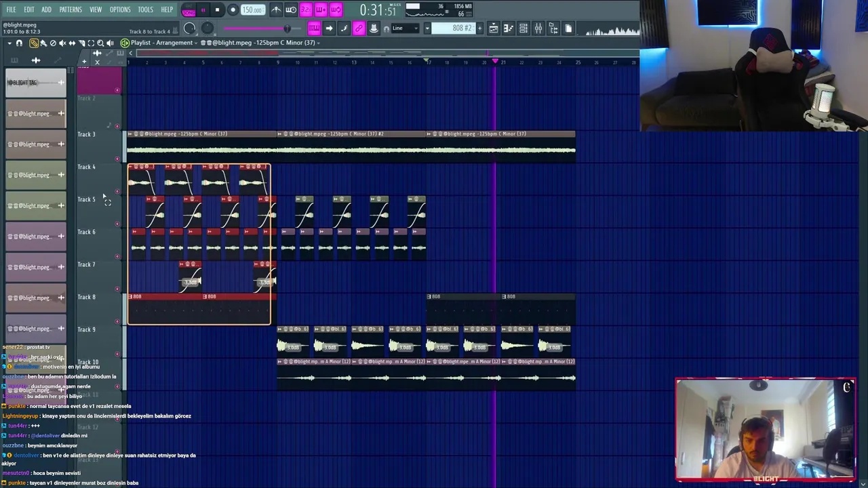Toggle Pattern/Song mode switch
Image resolution: width=868 pixels, height=488 pixels.
click(x=189, y=10)
